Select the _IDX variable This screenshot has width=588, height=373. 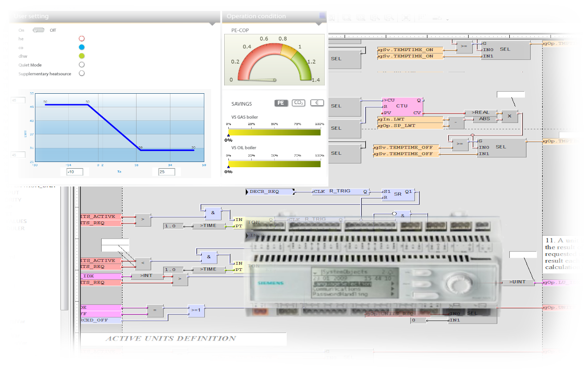pyautogui.click(x=101, y=276)
